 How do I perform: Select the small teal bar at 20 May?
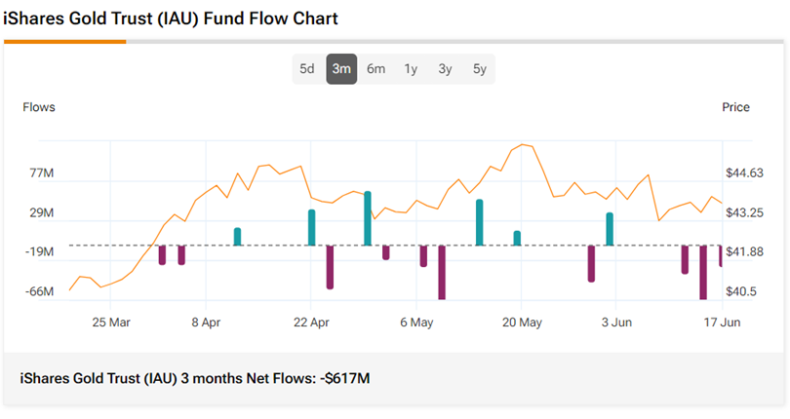[x=517, y=238]
